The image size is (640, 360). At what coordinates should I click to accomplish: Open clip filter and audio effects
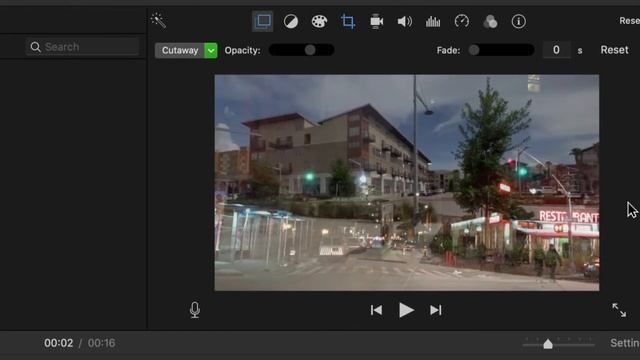pos(490,21)
